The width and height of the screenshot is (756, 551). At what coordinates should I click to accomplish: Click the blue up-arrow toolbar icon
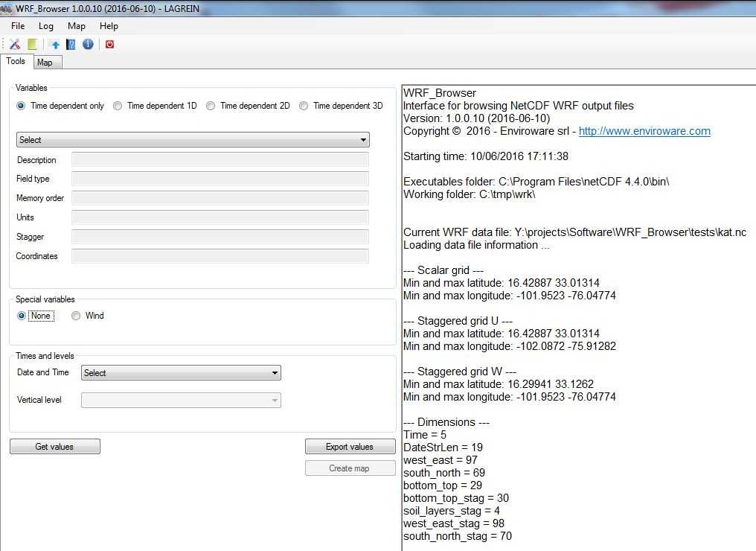(56, 45)
